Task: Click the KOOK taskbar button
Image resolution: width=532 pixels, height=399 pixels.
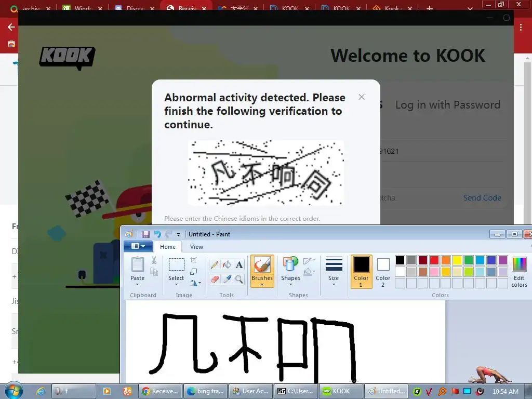Action: (x=341, y=391)
